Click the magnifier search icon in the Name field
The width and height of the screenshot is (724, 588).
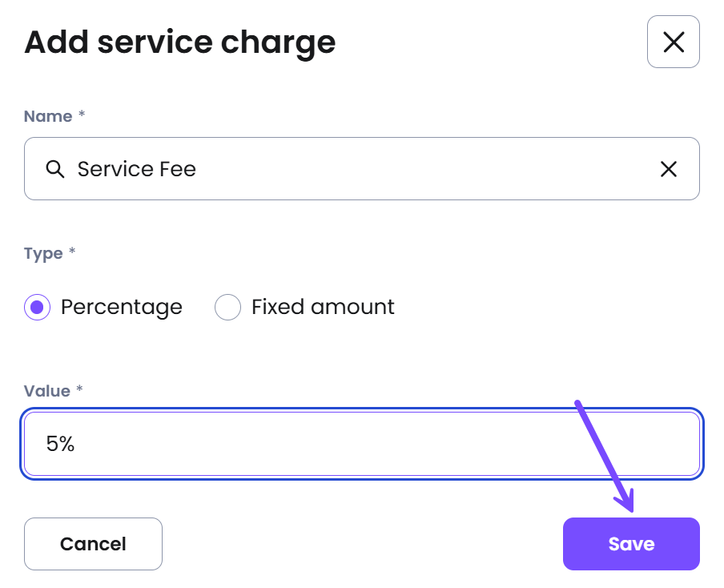click(x=55, y=168)
